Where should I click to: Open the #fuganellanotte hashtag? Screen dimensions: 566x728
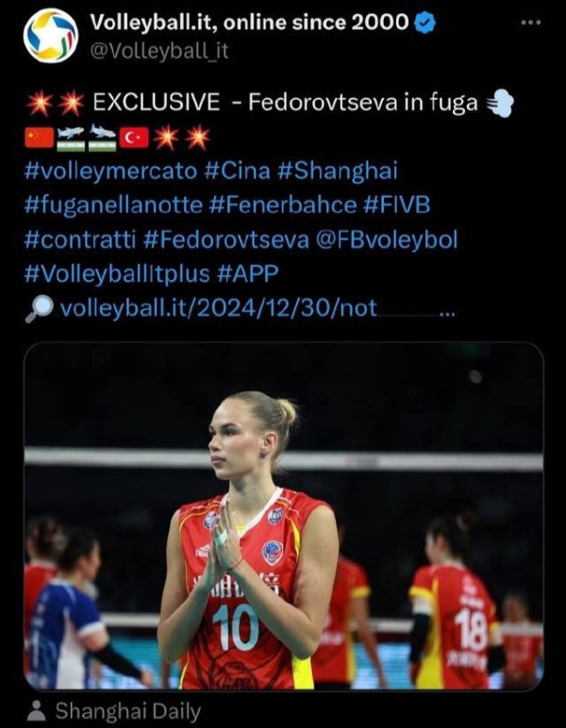(x=113, y=206)
